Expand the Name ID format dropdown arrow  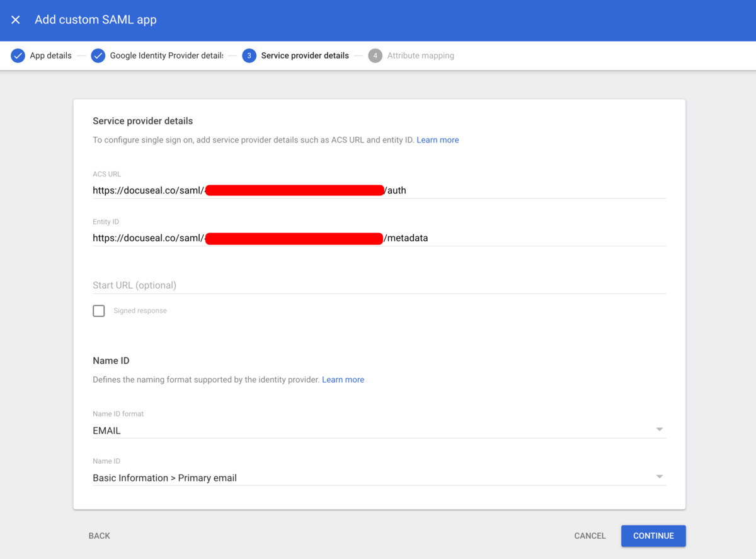pos(659,430)
